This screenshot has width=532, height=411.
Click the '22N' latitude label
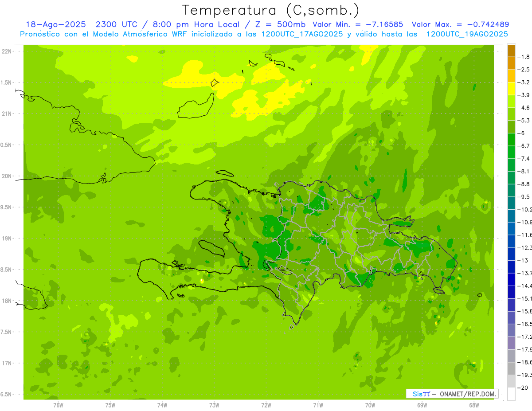[7, 51]
